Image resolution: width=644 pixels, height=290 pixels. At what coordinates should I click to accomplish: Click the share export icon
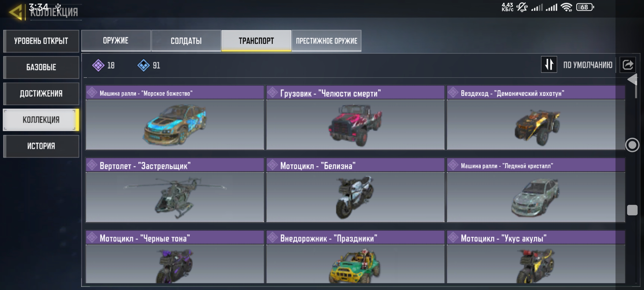628,65
